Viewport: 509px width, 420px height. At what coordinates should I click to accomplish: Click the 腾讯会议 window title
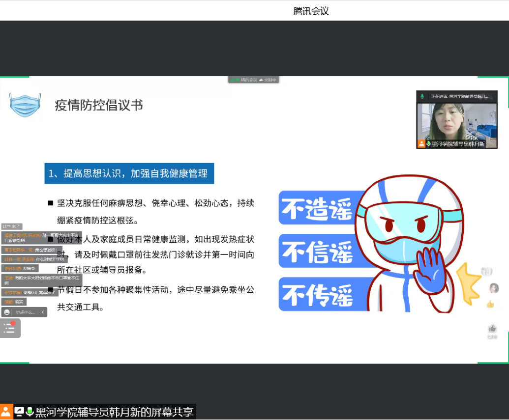click(x=311, y=11)
